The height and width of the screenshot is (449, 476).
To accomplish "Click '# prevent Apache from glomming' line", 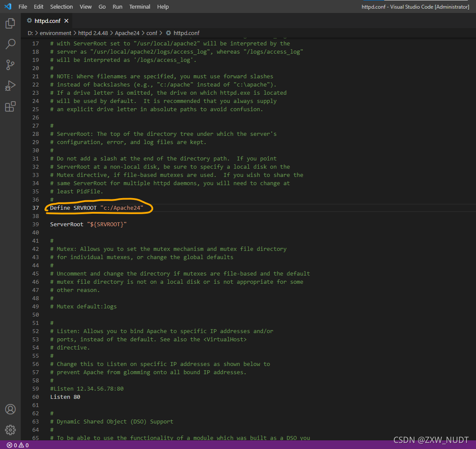I will pyautogui.click(x=148, y=372).
